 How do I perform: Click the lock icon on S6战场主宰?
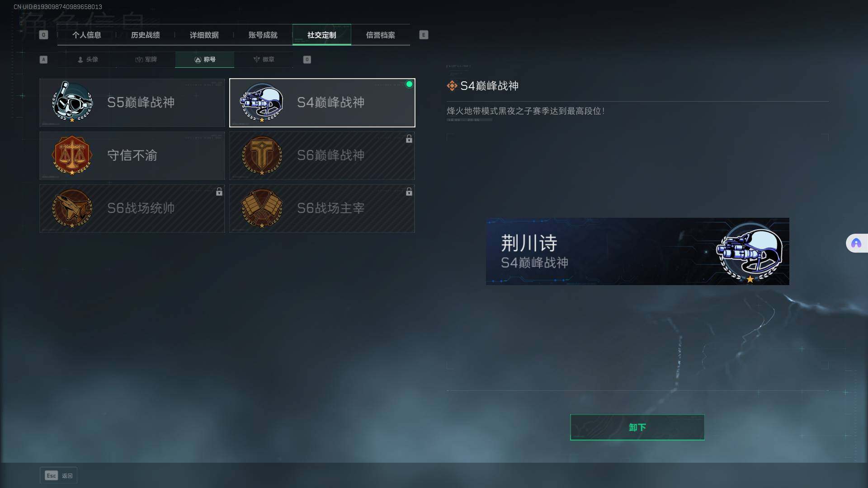coord(409,192)
